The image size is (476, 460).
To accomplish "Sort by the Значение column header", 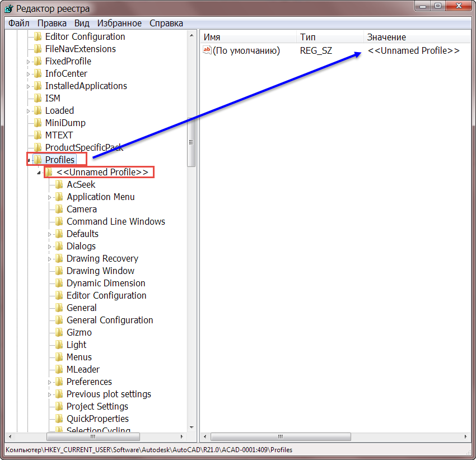I will 417,37.
